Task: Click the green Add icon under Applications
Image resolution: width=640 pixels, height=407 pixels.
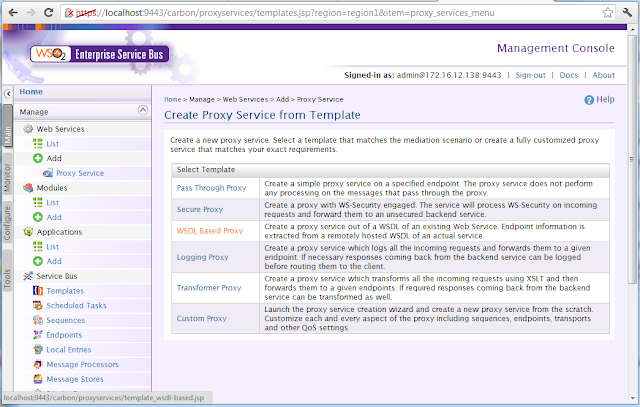Action: (x=38, y=261)
